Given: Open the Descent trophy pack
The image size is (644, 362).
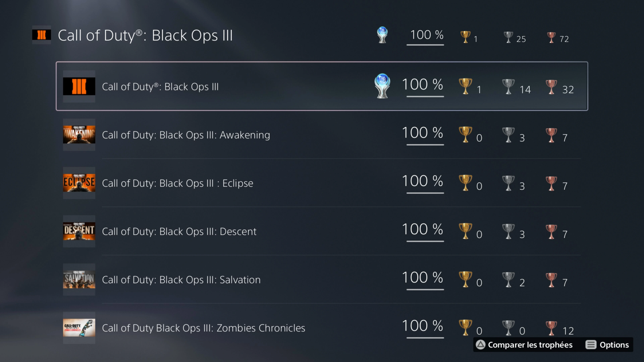Looking at the screenshot, I should tap(179, 232).
